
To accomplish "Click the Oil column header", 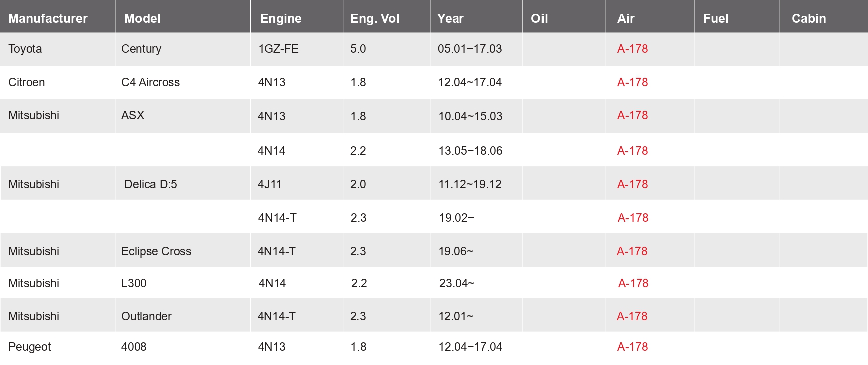I will (539, 18).
